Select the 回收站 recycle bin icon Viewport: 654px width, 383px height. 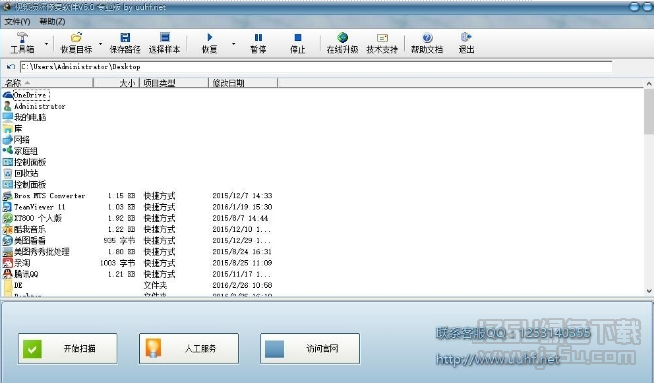8,173
